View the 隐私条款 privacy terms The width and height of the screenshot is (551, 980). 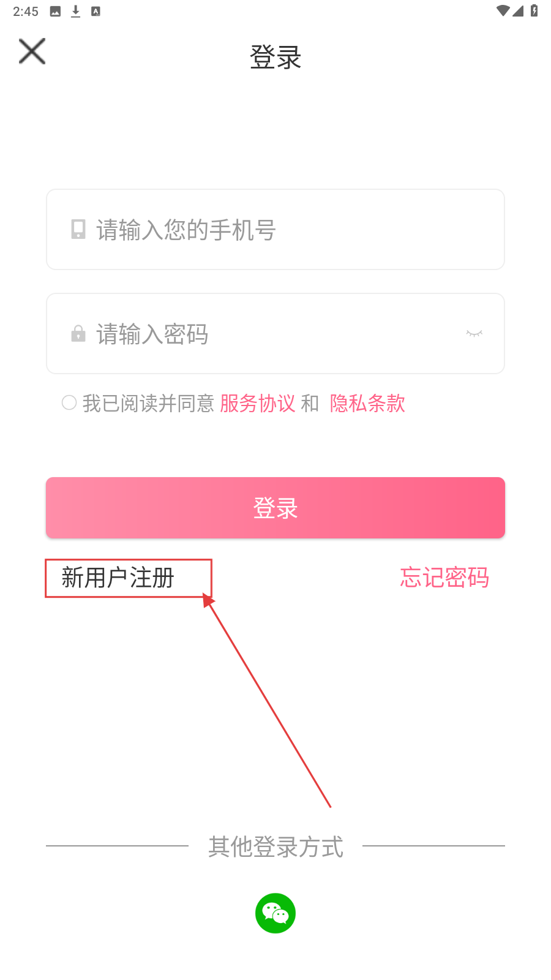click(367, 403)
